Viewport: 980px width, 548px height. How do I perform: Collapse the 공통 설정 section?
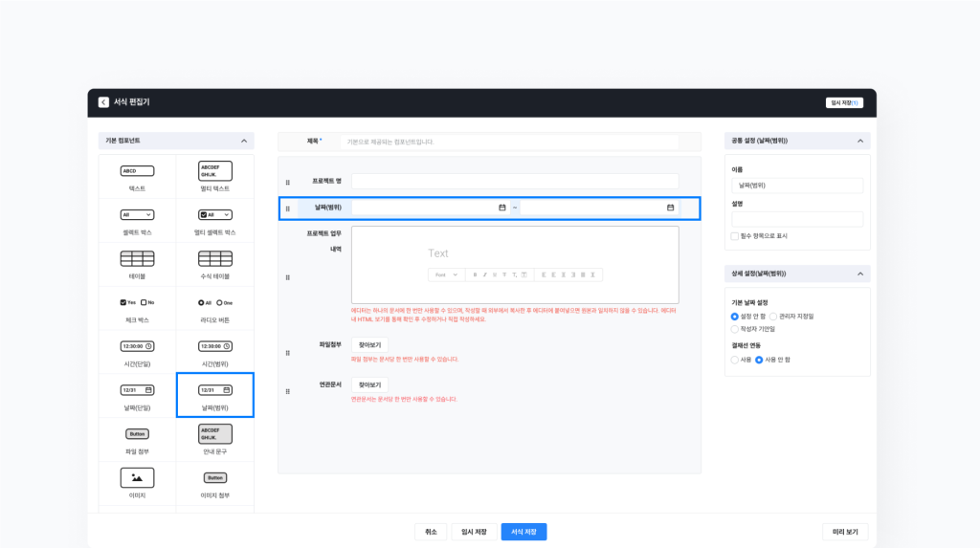click(859, 141)
